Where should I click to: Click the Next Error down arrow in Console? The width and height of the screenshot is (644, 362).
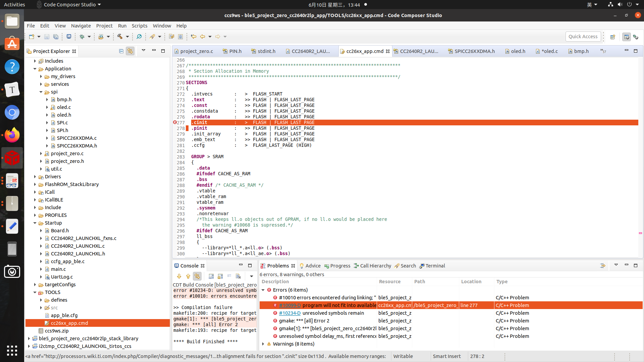[x=179, y=276]
